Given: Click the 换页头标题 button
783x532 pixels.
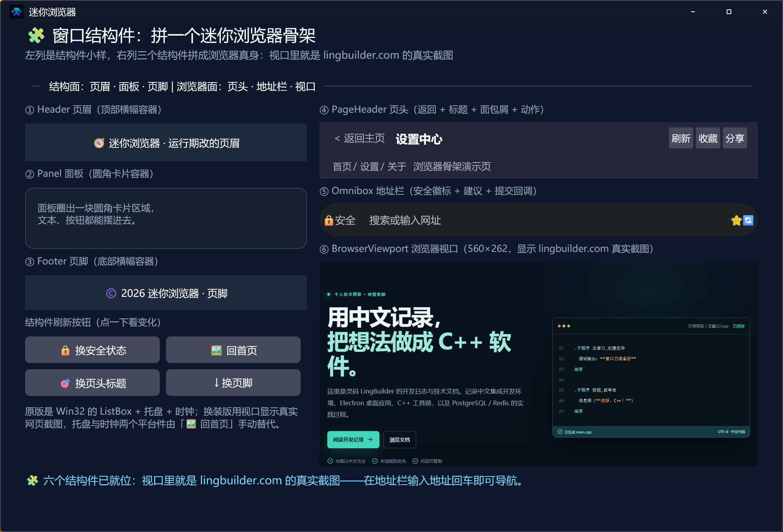Looking at the screenshot, I should [x=92, y=383].
